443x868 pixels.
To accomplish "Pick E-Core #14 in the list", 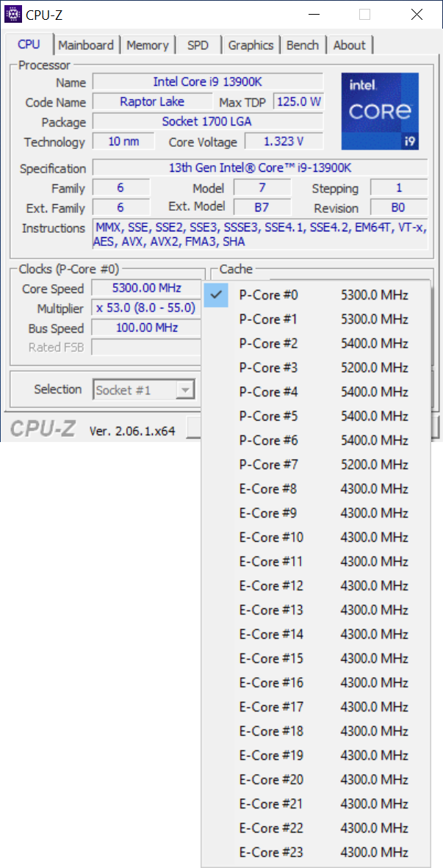I will 316,634.
